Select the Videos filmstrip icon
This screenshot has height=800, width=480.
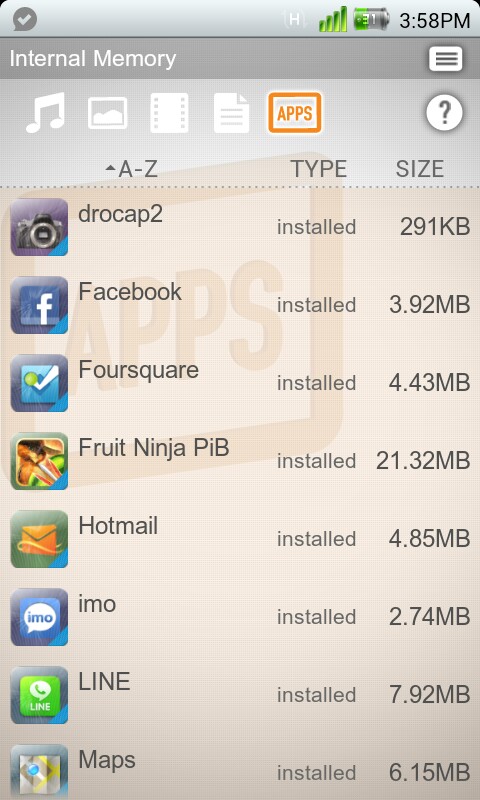(x=169, y=113)
